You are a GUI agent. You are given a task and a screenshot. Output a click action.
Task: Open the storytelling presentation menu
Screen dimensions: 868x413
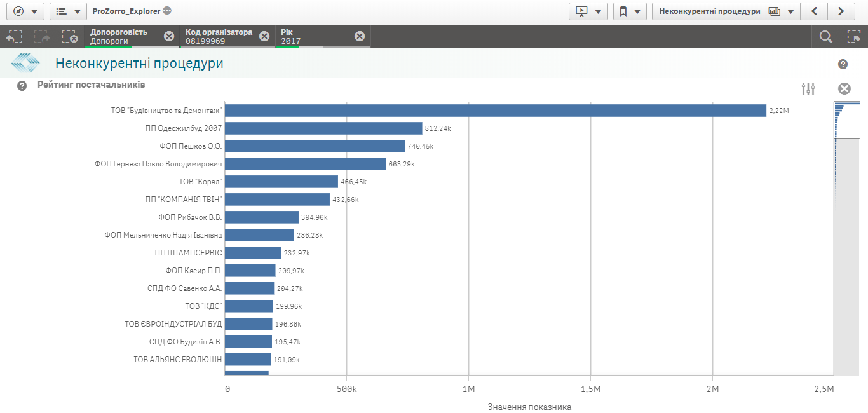[x=588, y=11]
